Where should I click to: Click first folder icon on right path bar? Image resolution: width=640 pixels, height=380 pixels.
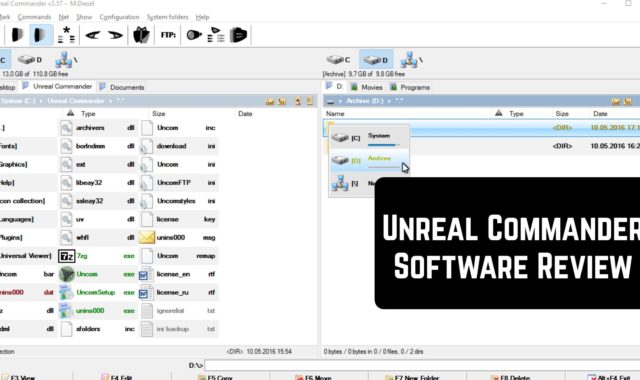coord(616,101)
